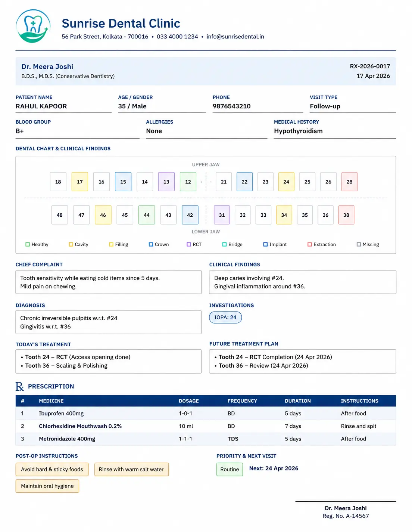Click Chlorhexidine Mouthwash 0.2% medicine cell
Image resolution: width=412 pixels, height=532 pixels.
coord(80,426)
